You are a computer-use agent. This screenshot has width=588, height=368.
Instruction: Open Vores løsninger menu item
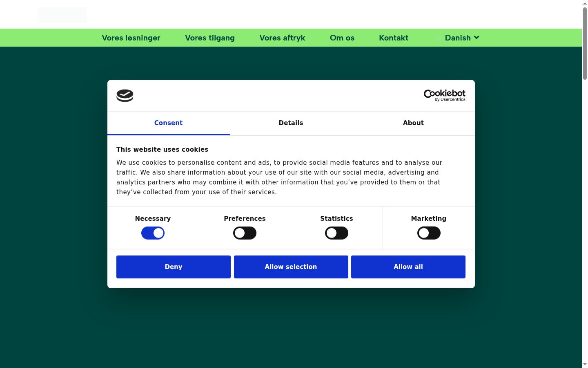[x=131, y=38]
